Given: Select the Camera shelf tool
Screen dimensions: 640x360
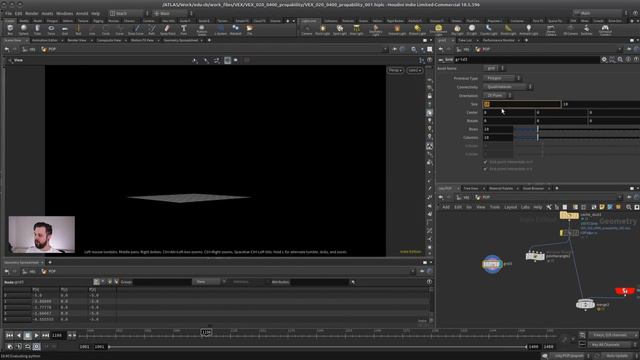Looking at the screenshot, I should tap(307, 29).
